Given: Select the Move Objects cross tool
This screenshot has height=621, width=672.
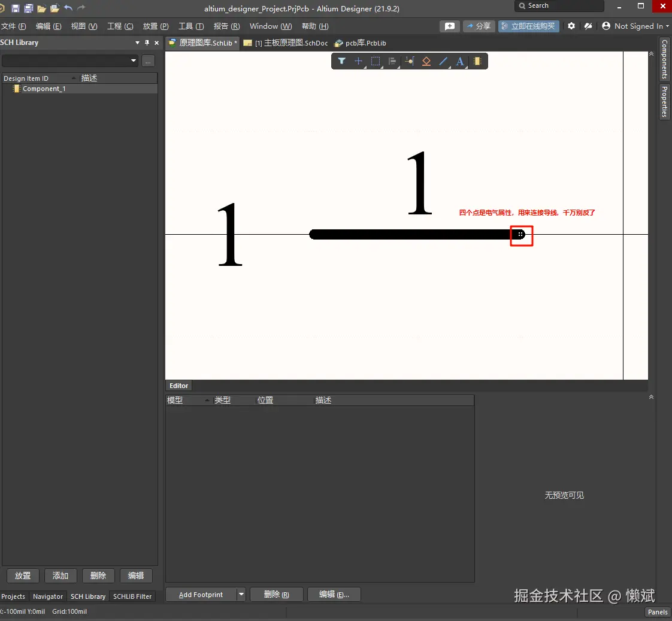Looking at the screenshot, I should [x=358, y=61].
